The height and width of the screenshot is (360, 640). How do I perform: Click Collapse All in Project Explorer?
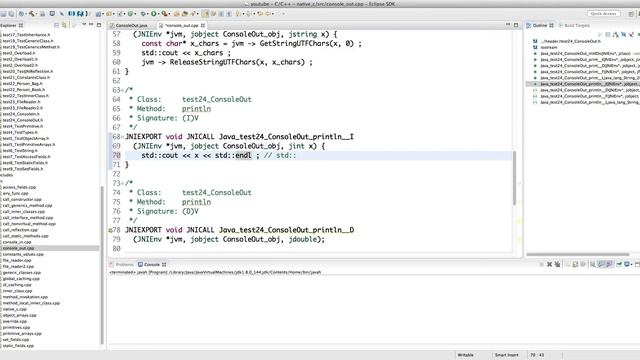(56, 25)
